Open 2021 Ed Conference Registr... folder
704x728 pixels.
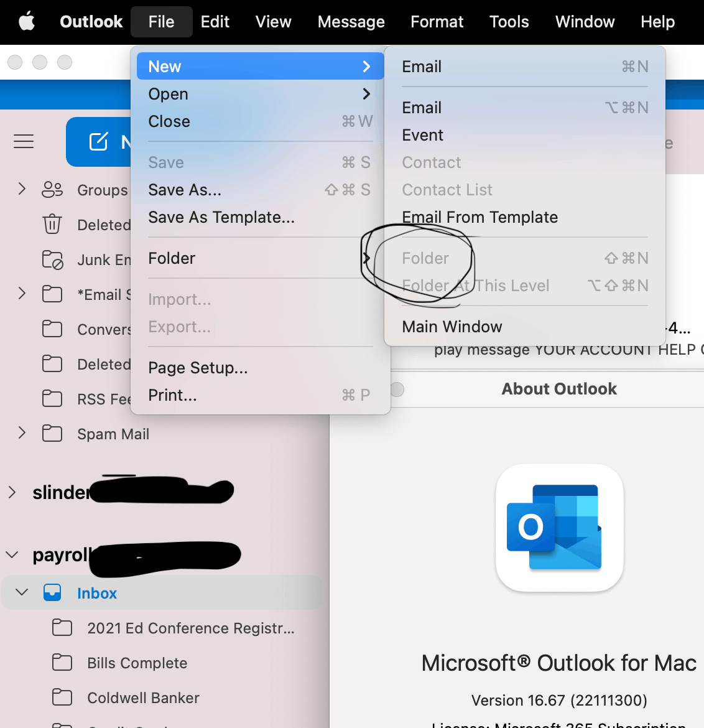191,628
